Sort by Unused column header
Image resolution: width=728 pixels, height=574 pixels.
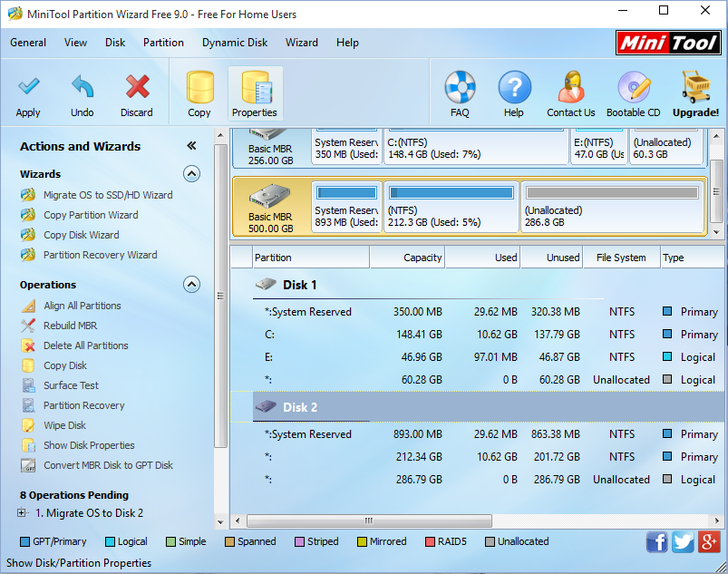(552, 258)
